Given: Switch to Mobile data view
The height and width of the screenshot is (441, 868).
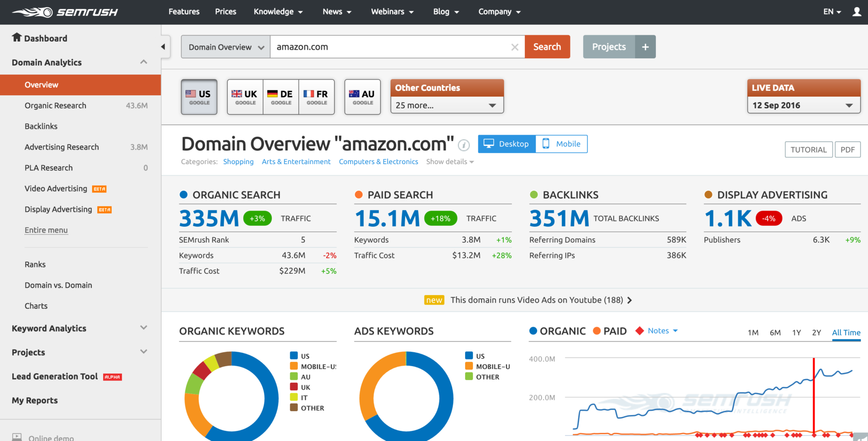Looking at the screenshot, I should click(561, 144).
